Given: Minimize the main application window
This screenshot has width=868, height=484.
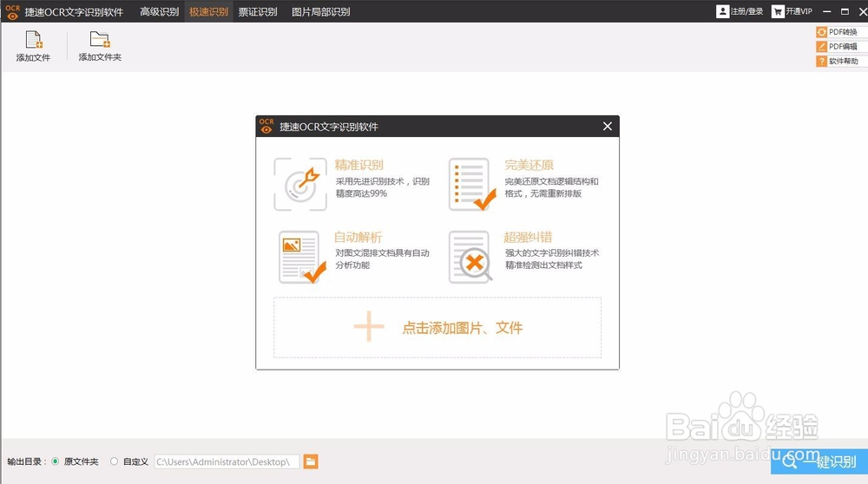Looking at the screenshot, I should point(827,11).
